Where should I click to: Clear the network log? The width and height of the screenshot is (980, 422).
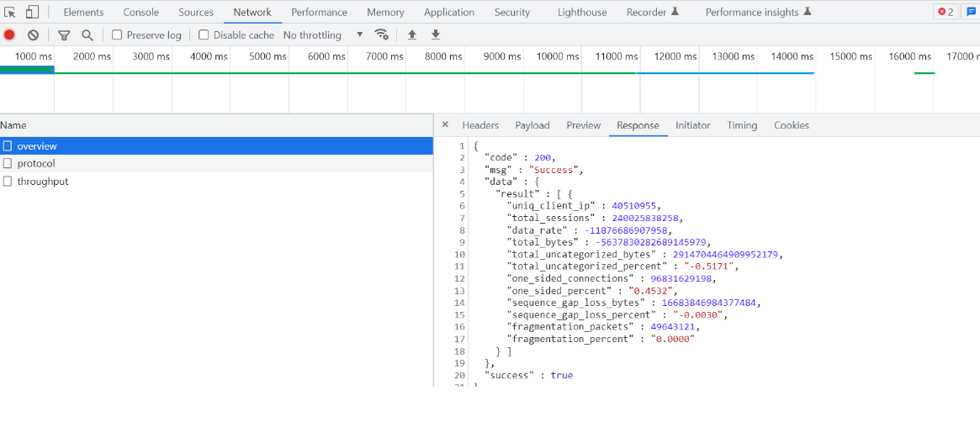coord(33,34)
